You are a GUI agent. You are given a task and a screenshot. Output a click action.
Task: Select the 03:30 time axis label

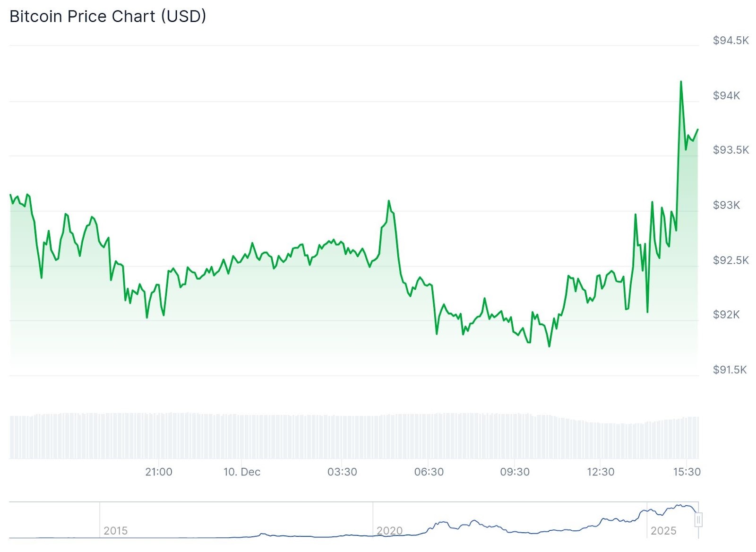(x=342, y=472)
